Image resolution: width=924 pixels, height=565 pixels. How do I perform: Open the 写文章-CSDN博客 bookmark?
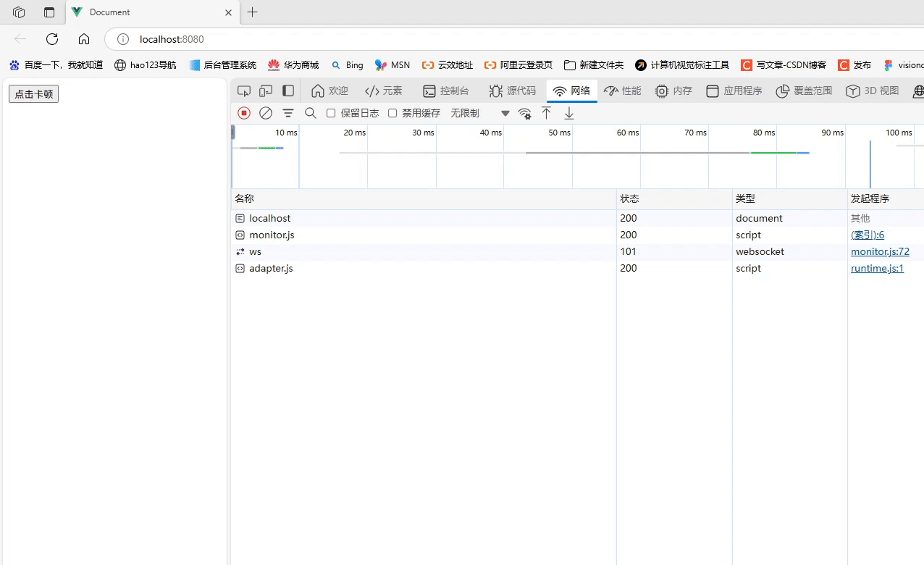[784, 65]
